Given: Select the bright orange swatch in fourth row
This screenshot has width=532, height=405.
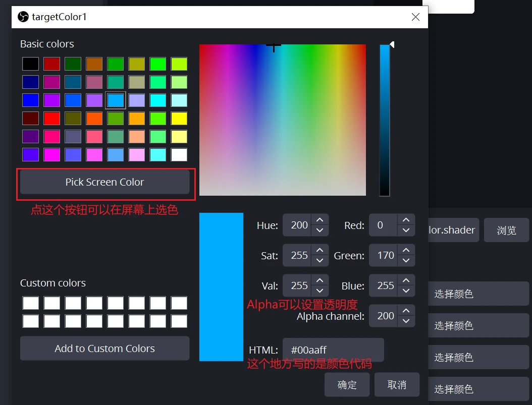Looking at the screenshot, I should tap(94, 119).
